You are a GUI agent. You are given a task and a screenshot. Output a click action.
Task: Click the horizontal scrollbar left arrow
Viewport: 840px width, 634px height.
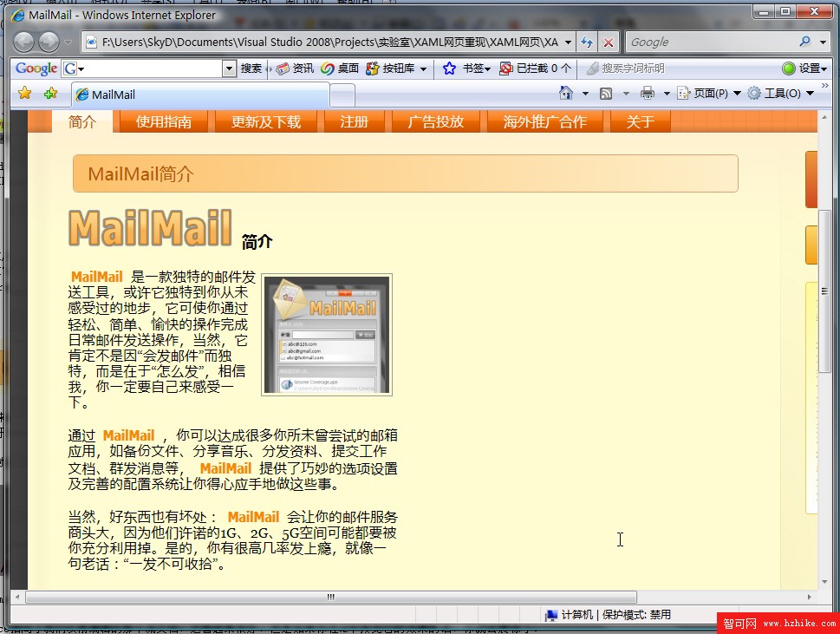(17, 597)
